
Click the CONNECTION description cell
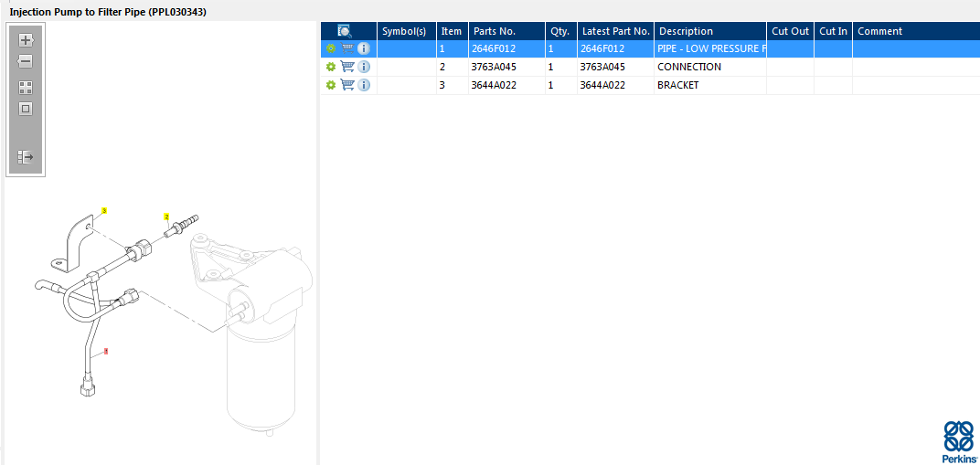click(710, 67)
